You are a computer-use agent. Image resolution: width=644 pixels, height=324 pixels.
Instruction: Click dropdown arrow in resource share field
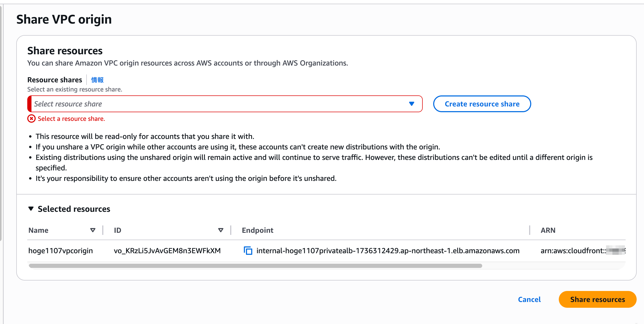pos(411,104)
